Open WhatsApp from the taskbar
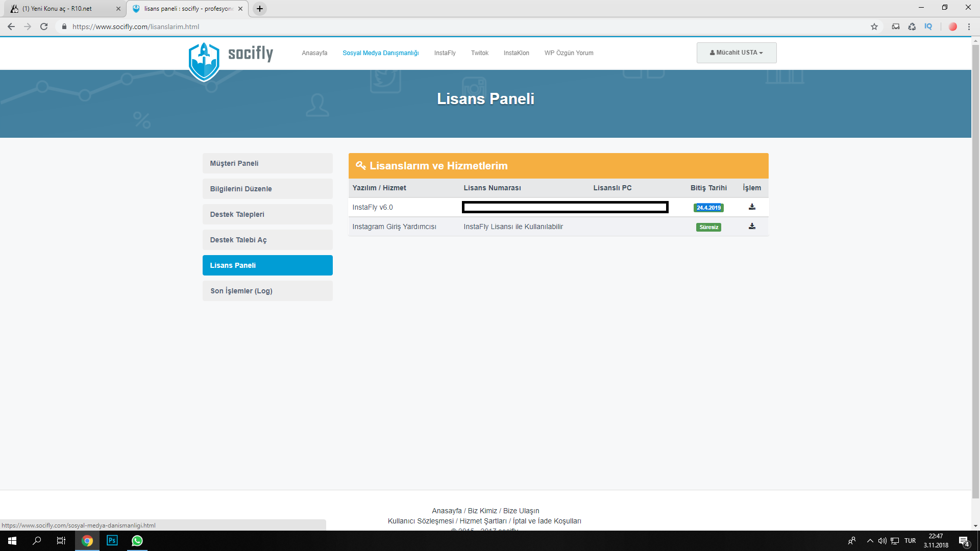980x551 pixels. (x=137, y=541)
